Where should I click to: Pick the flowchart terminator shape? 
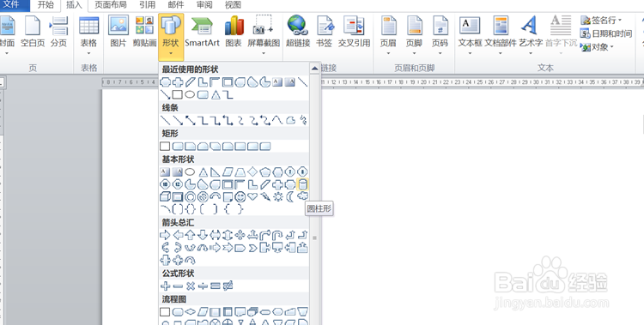click(x=265, y=312)
